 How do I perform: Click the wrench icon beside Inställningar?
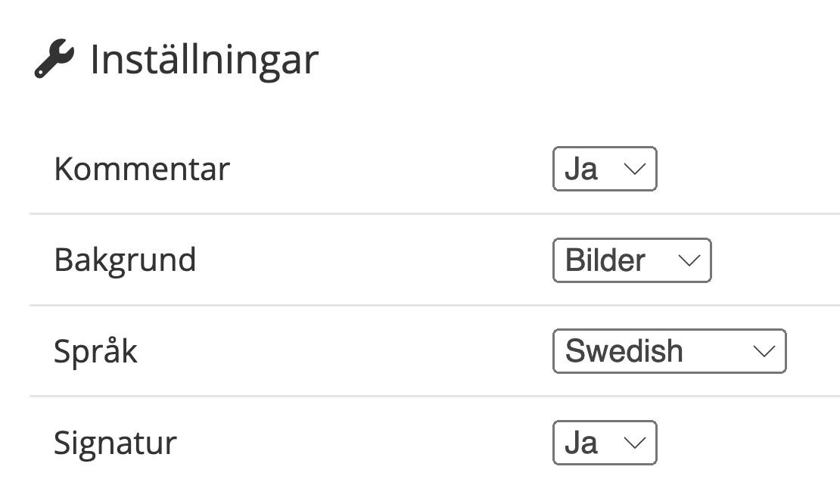54,60
